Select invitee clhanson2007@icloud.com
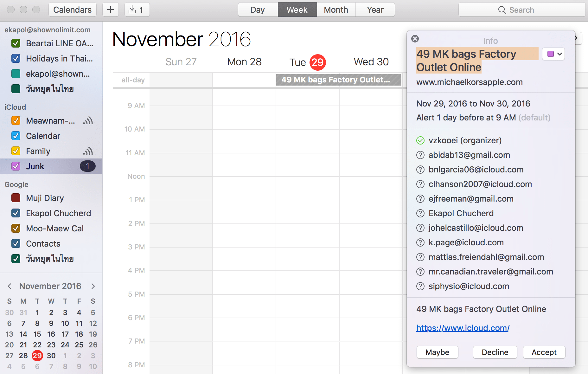588x374 pixels. [480, 184]
